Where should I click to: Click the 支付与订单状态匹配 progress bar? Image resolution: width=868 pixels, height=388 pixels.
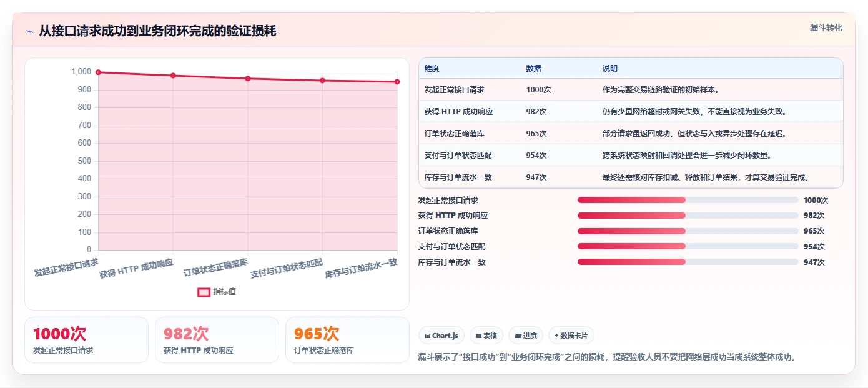point(688,246)
